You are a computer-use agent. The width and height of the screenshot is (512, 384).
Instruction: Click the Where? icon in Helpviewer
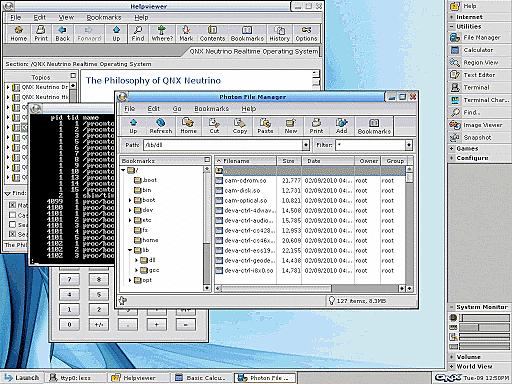pos(162,34)
